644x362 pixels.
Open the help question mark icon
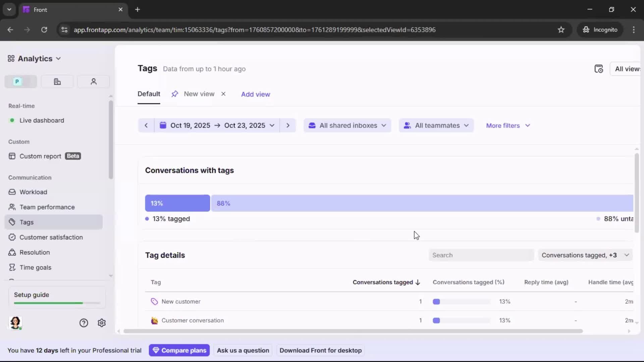click(x=83, y=323)
